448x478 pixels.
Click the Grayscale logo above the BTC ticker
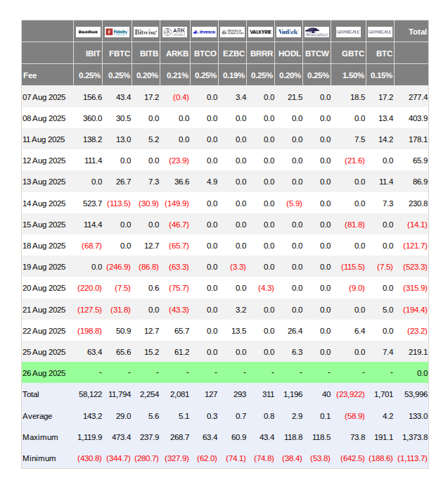coord(380,32)
